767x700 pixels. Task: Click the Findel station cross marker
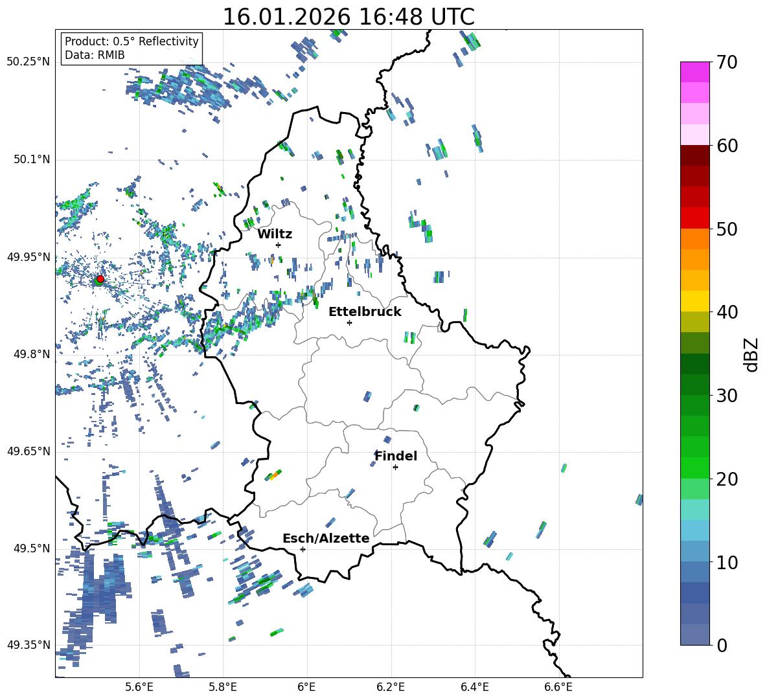[395, 468]
